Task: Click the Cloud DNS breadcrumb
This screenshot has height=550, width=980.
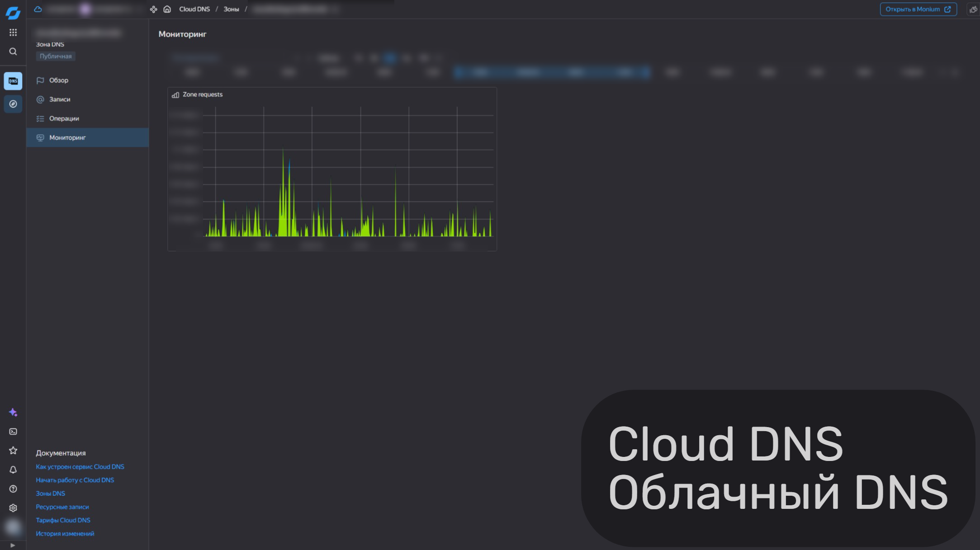Action: click(194, 9)
